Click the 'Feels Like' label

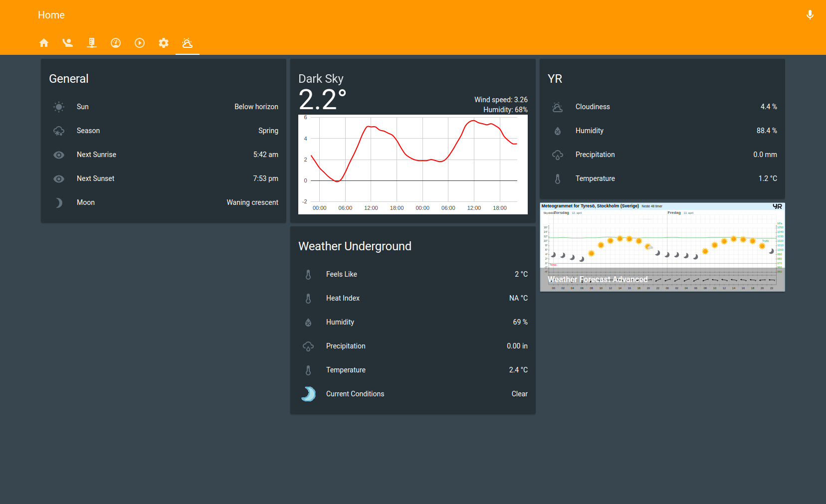[342, 274]
